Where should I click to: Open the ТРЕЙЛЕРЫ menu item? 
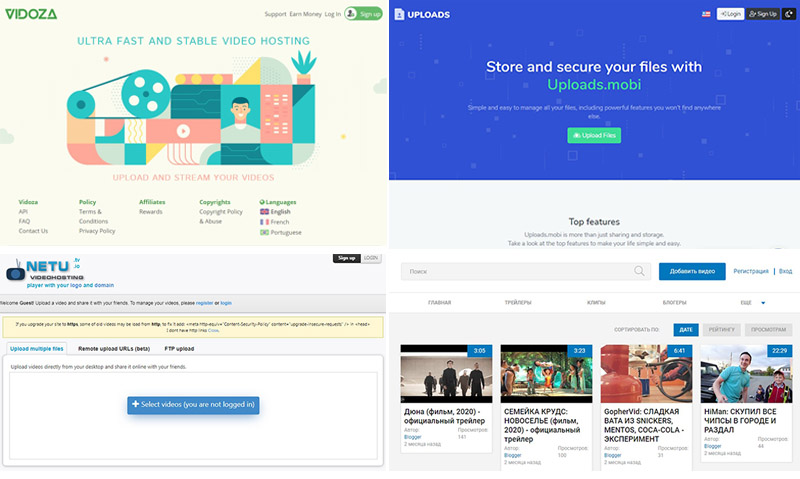(x=518, y=302)
